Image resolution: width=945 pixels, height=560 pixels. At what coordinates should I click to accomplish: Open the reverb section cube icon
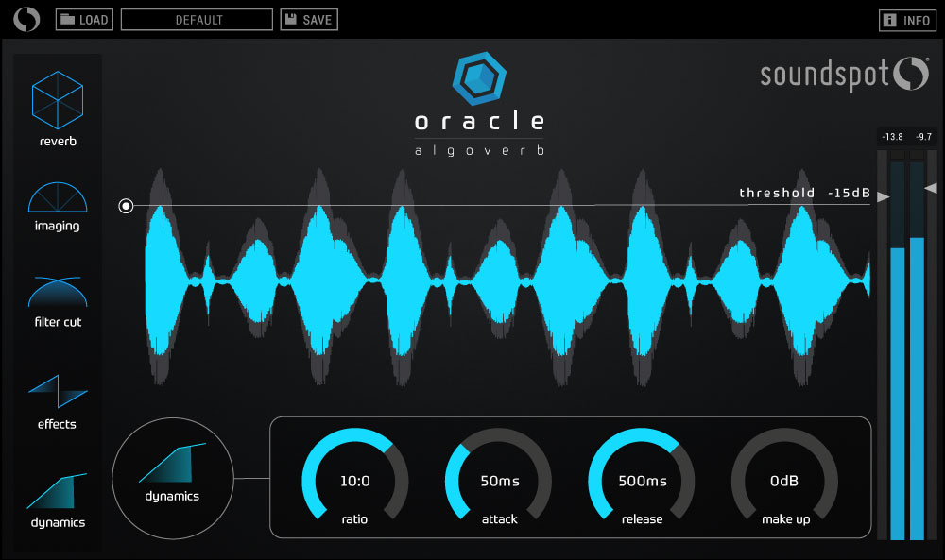(58, 100)
